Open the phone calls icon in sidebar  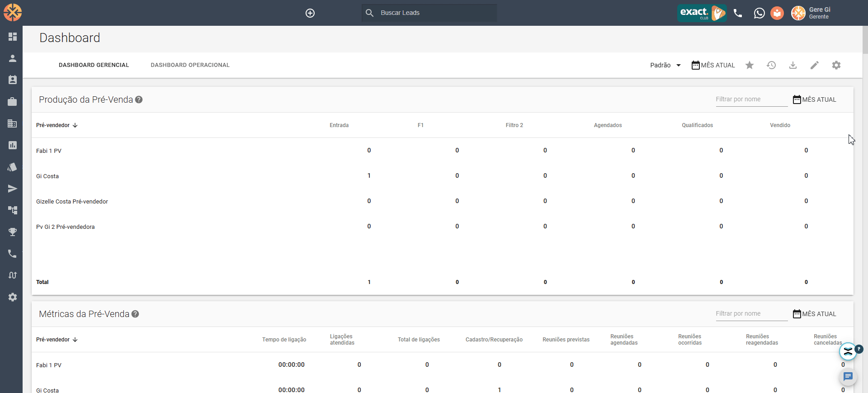[13, 254]
